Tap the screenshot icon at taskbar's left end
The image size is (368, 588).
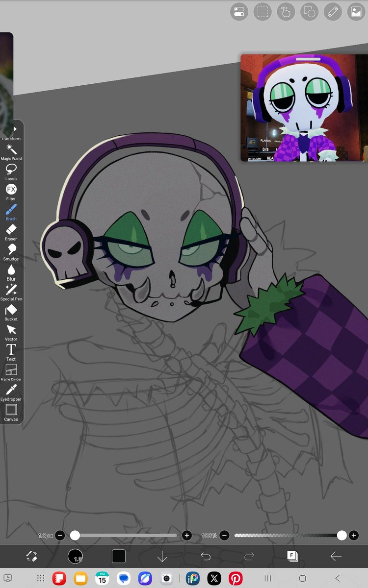click(8, 578)
